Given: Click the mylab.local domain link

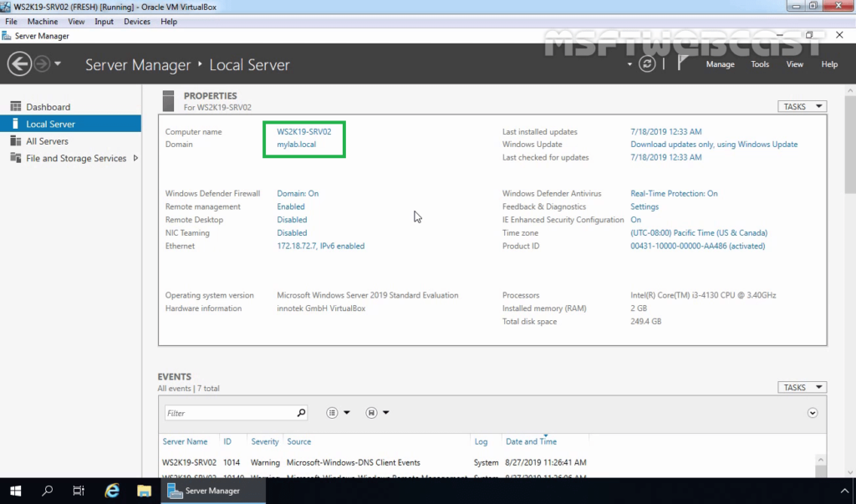Looking at the screenshot, I should (x=296, y=144).
